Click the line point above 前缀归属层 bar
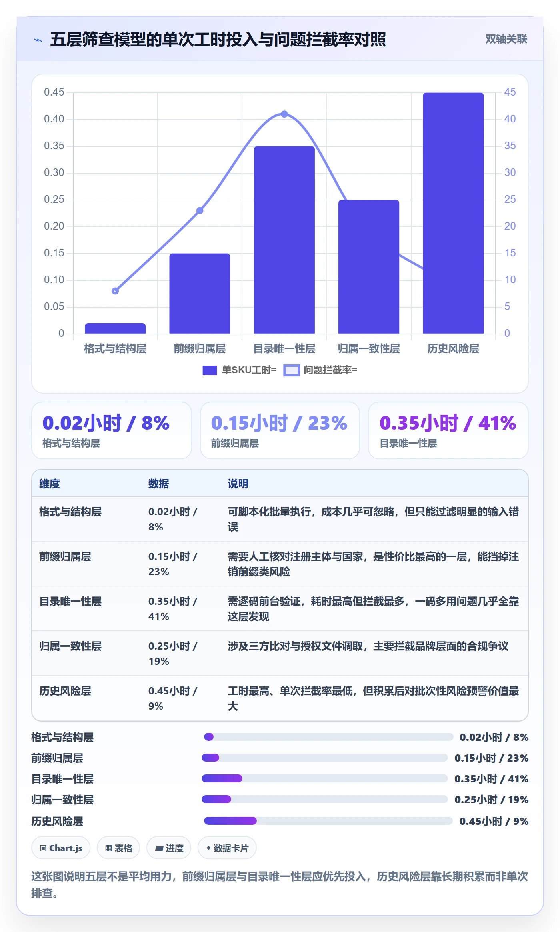560x932 pixels. point(200,210)
